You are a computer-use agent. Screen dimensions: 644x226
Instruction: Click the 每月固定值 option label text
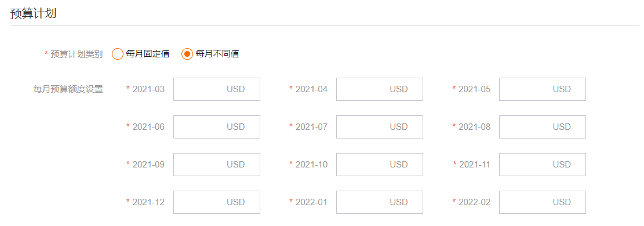click(x=148, y=54)
